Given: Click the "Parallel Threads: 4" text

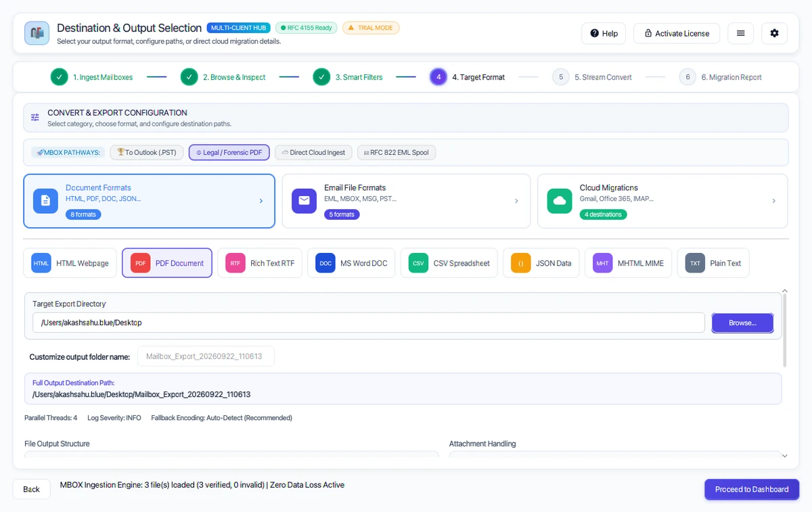Looking at the screenshot, I should [51, 418].
